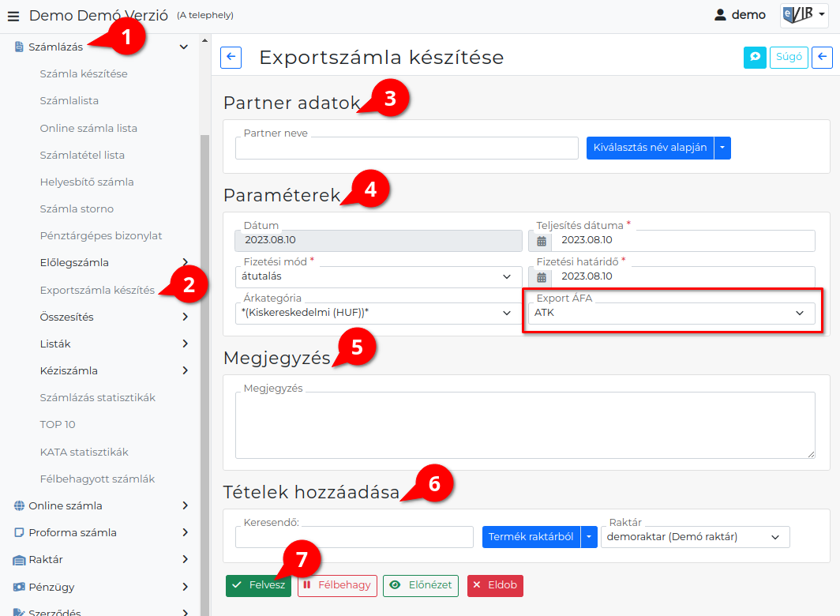Open the Raktár demoraktar dropdown
840x616 pixels.
pos(695,537)
